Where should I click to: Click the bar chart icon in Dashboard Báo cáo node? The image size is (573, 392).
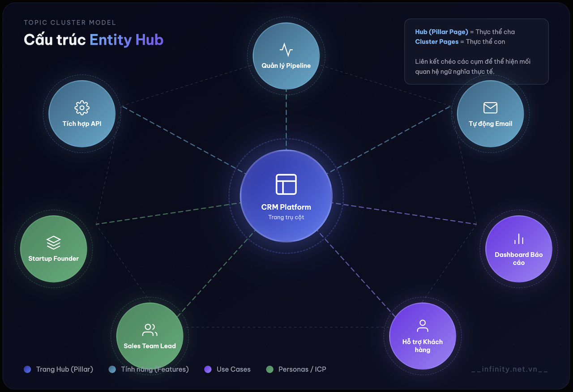pos(519,239)
